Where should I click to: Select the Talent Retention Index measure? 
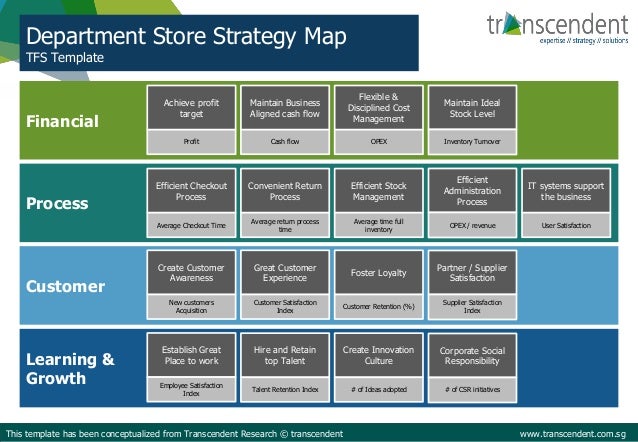pyautogui.click(x=285, y=389)
